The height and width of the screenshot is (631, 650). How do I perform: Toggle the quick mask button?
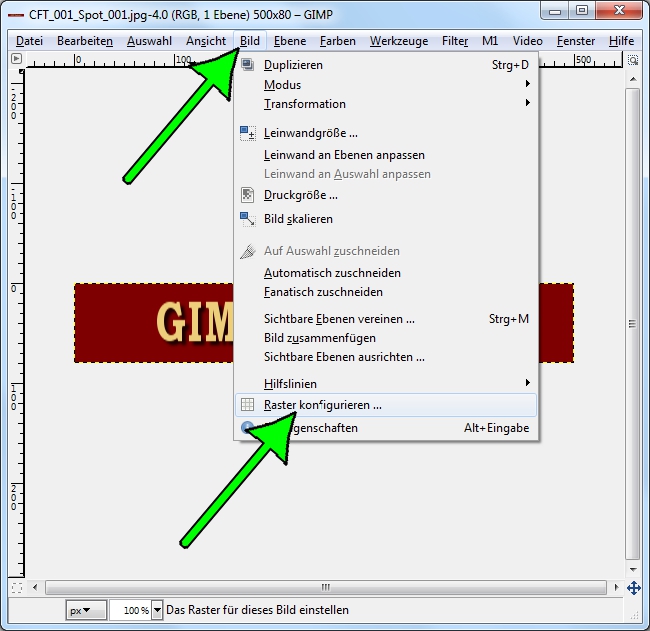point(17,587)
